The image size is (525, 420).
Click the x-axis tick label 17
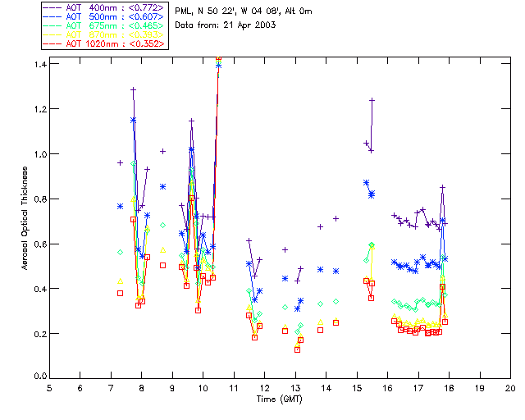[418, 388]
